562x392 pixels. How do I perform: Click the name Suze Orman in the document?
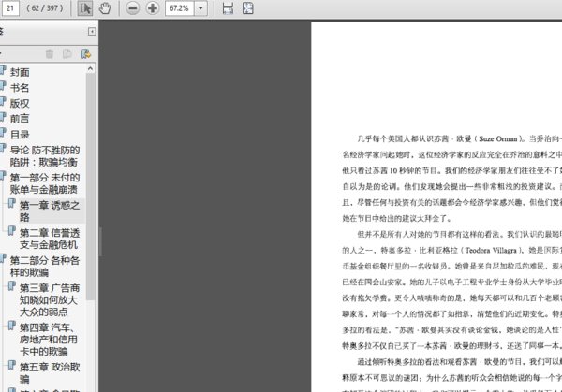498,138
